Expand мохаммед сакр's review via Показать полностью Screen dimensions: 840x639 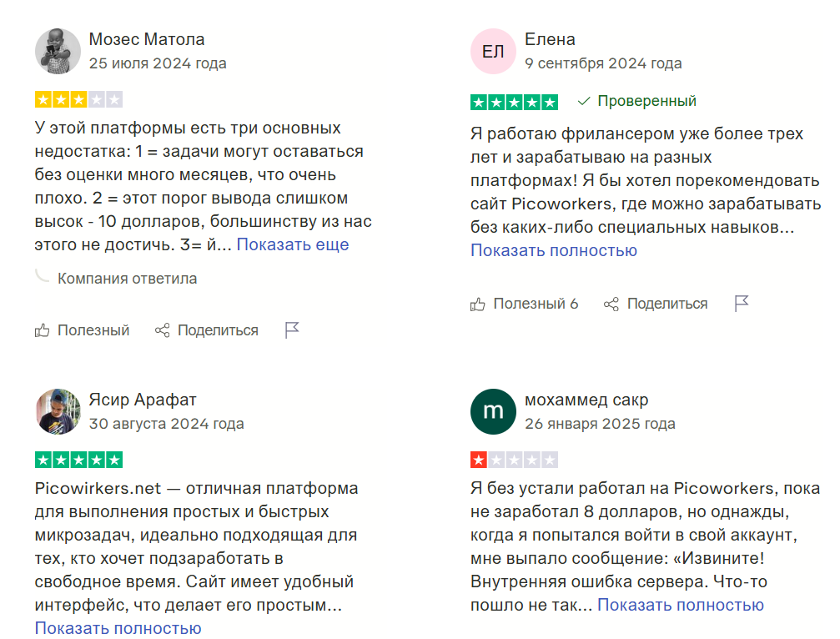tap(680, 605)
